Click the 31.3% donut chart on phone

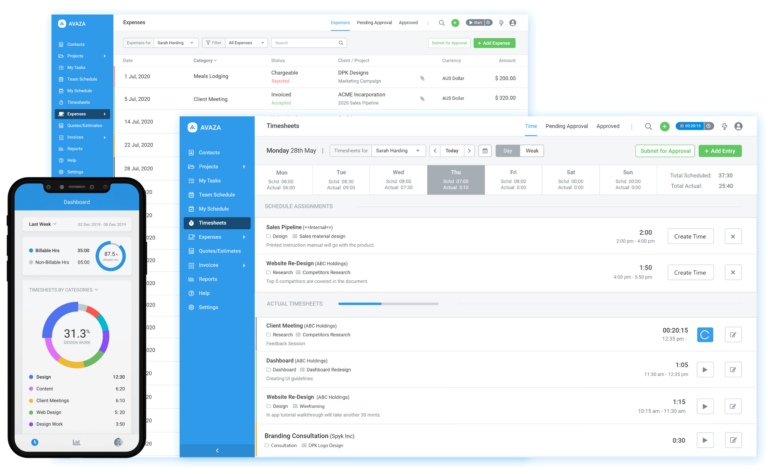point(76,335)
